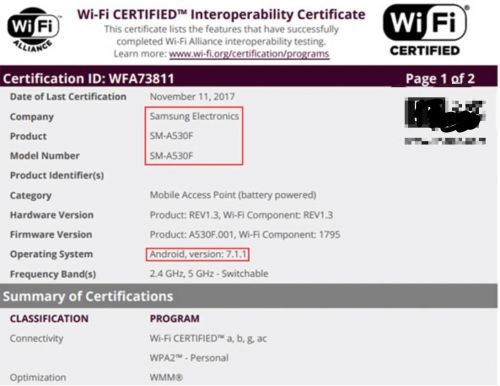The height and width of the screenshot is (386, 500).
Task: Click the certificate description paragraph
Action: point(221,41)
